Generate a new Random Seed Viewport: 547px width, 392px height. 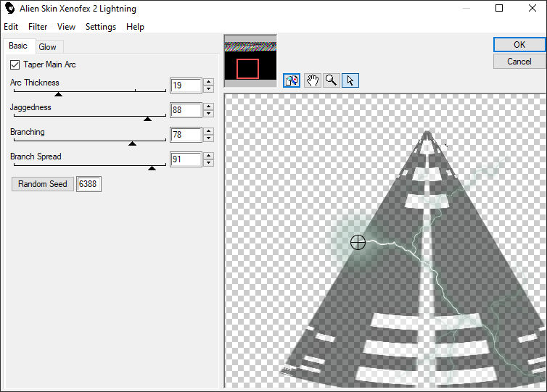click(x=43, y=184)
